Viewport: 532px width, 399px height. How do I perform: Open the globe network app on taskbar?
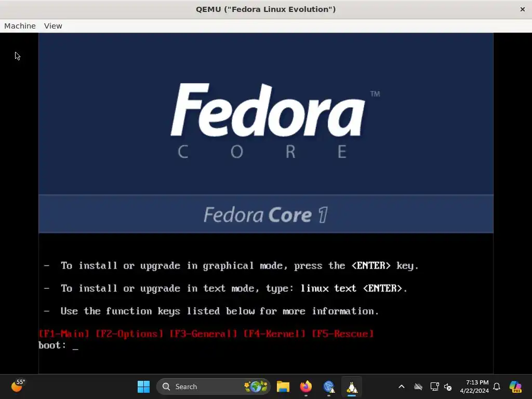point(329,387)
